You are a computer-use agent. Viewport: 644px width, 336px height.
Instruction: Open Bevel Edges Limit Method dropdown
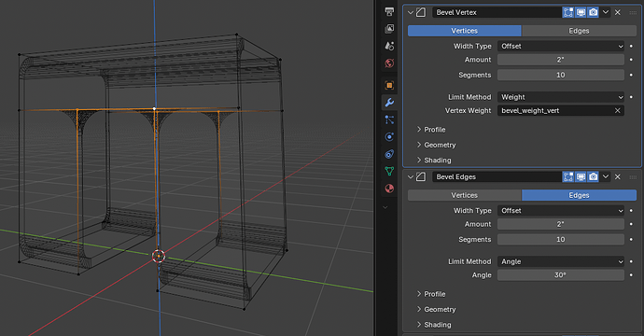(561, 261)
